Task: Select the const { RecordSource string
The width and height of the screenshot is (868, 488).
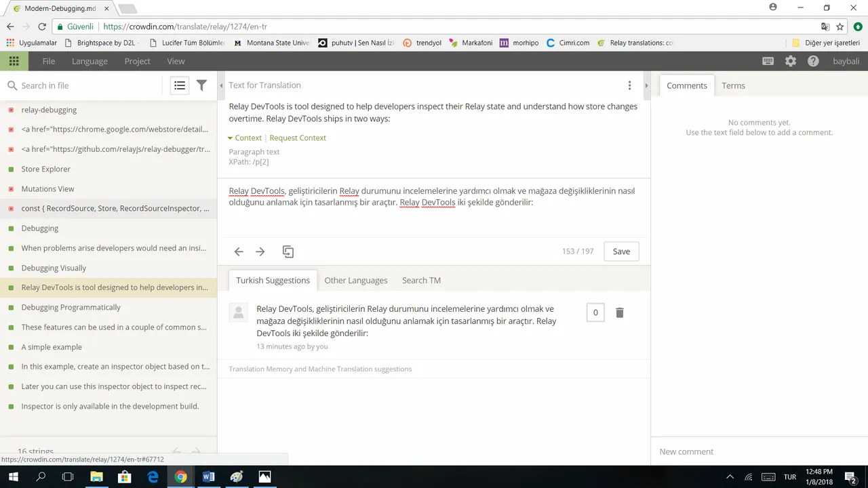Action: pyautogui.click(x=108, y=208)
